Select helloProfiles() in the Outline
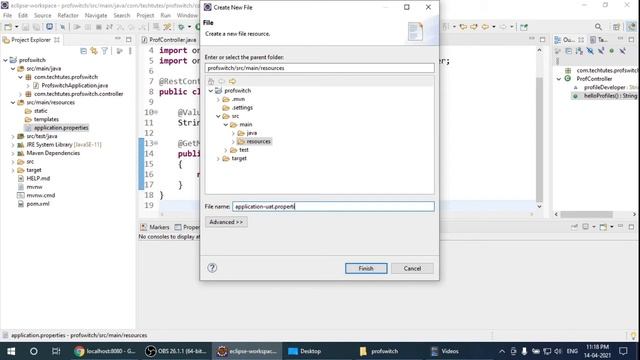The width and height of the screenshot is (640, 360). (610, 96)
